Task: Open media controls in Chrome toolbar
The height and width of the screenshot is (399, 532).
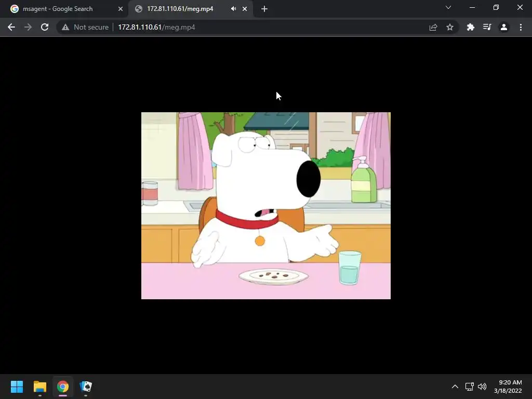Action: click(487, 27)
